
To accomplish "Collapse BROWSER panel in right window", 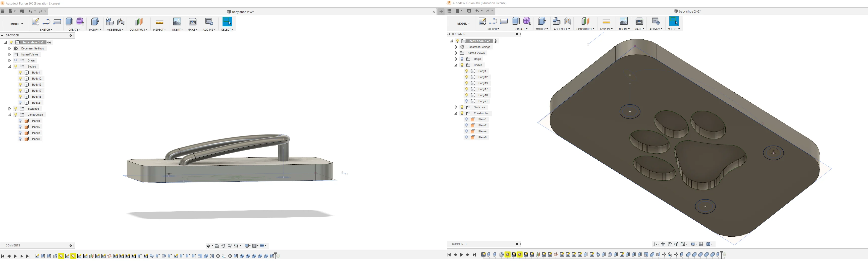I will coord(449,34).
